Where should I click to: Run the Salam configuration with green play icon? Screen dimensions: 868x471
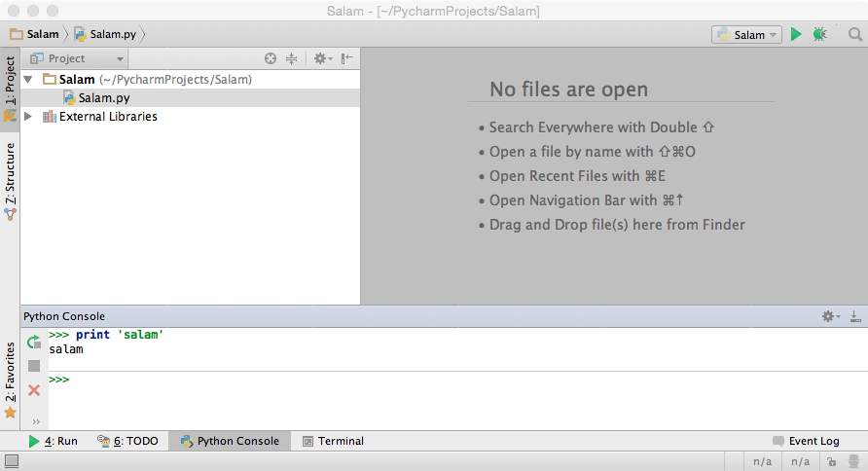pyautogui.click(x=796, y=34)
